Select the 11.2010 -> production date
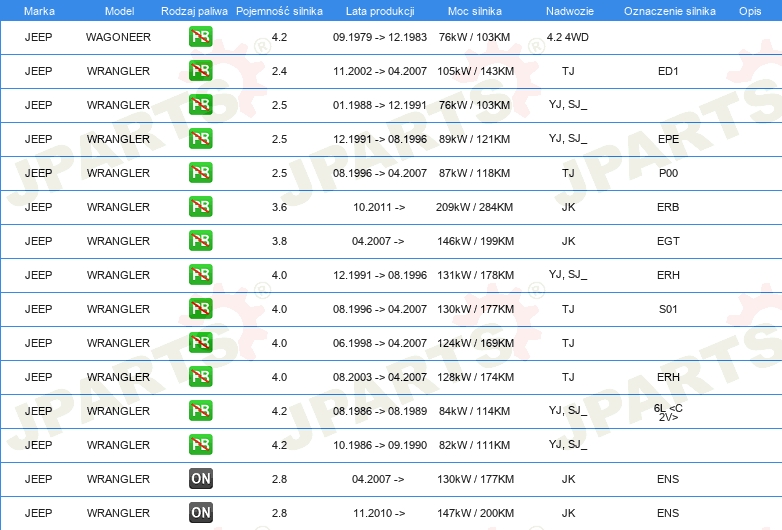Screen dimensions: 782x530 click(379, 513)
